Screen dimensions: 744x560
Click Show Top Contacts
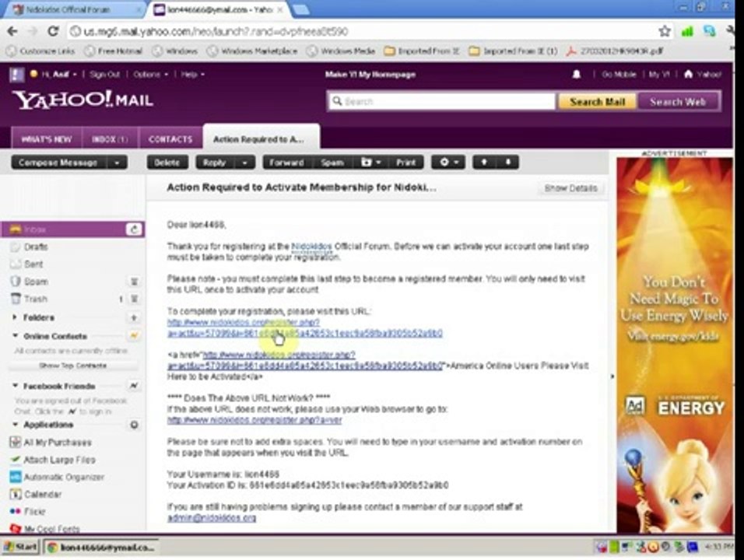coord(72,366)
